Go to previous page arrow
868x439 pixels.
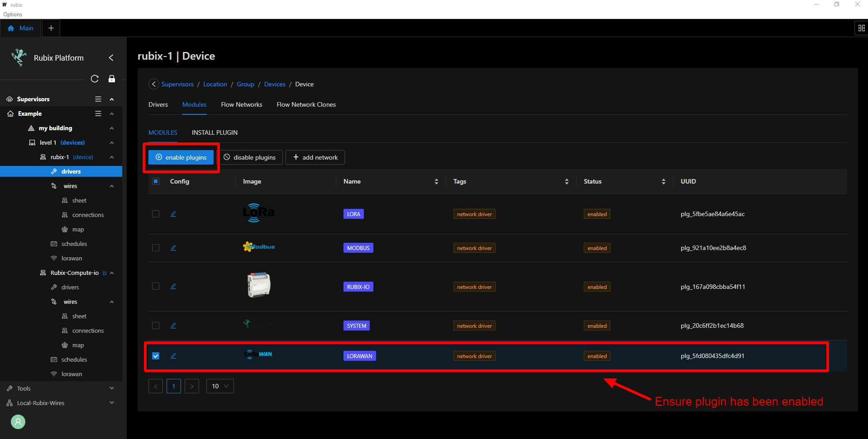tap(156, 386)
